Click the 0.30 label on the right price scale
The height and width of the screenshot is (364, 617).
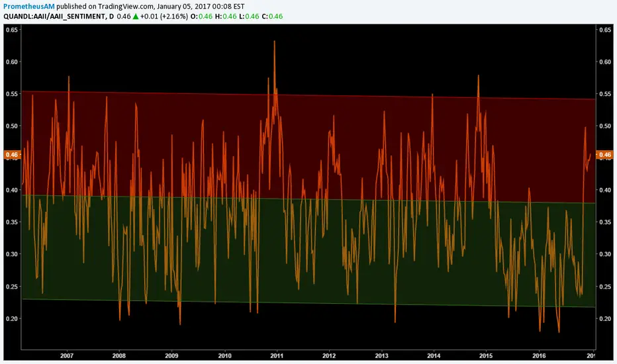tap(605, 254)
